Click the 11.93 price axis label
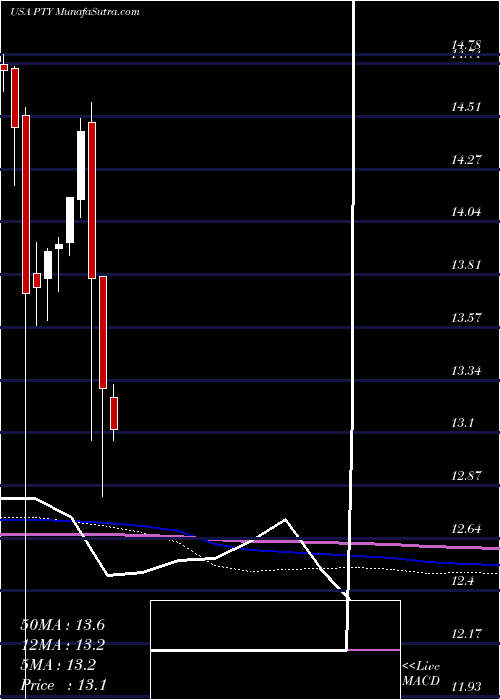500x700 pixels. (x=466, y=686)
